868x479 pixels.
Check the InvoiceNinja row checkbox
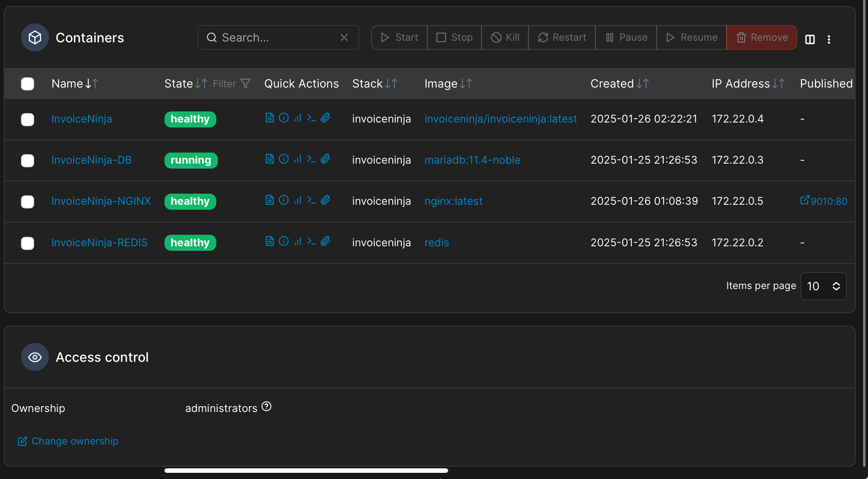pyautogui.click(x=28, y=120)
